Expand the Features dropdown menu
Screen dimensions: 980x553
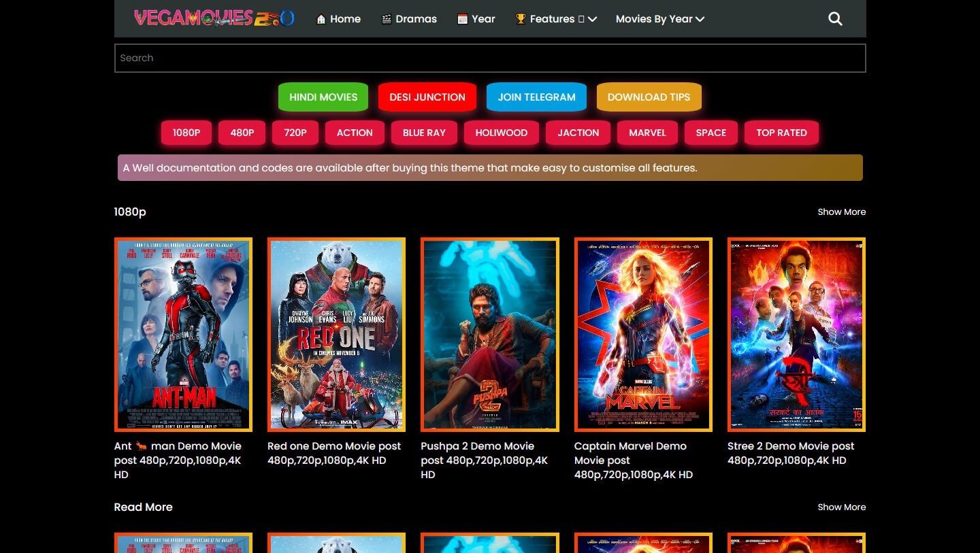pyautogui.click(x=556, y=19)
